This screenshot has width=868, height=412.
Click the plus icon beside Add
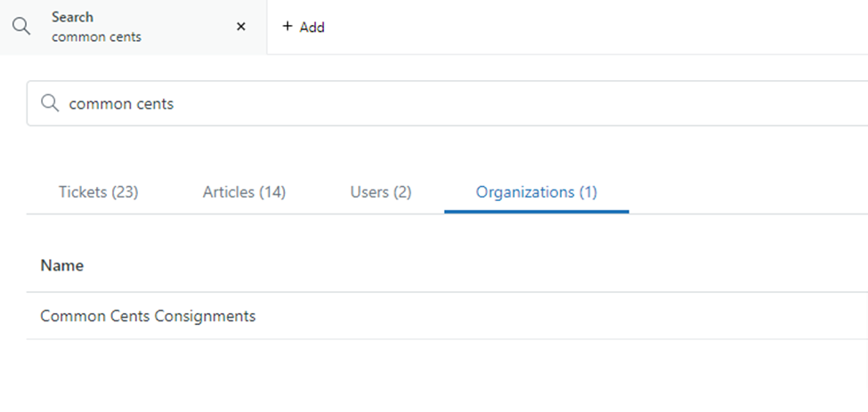288,27
